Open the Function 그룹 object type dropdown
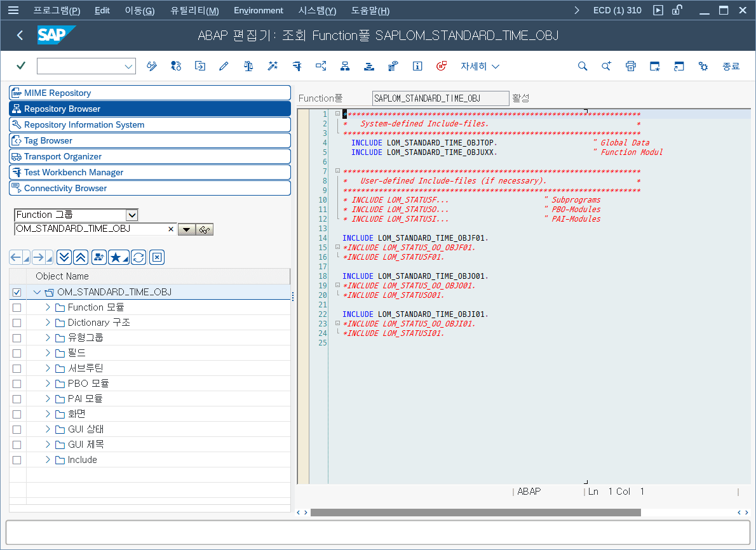 [x=132, y=215]
